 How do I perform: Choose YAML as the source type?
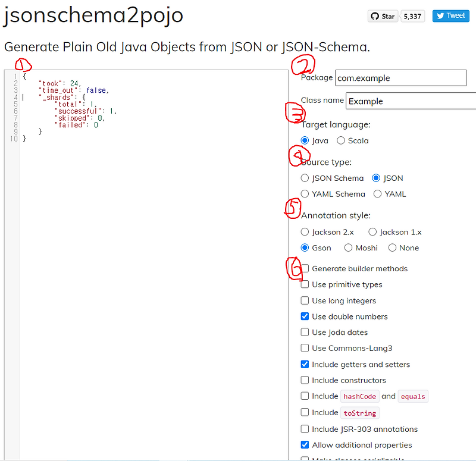377,194
